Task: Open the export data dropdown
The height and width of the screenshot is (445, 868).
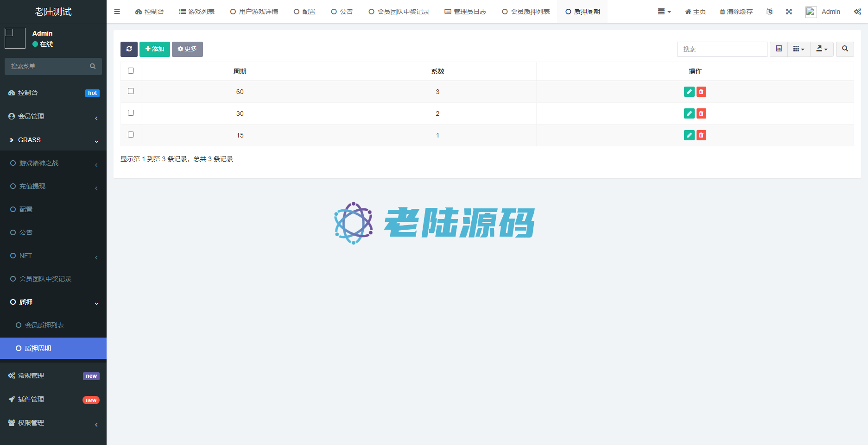Action: pos(822,49)
